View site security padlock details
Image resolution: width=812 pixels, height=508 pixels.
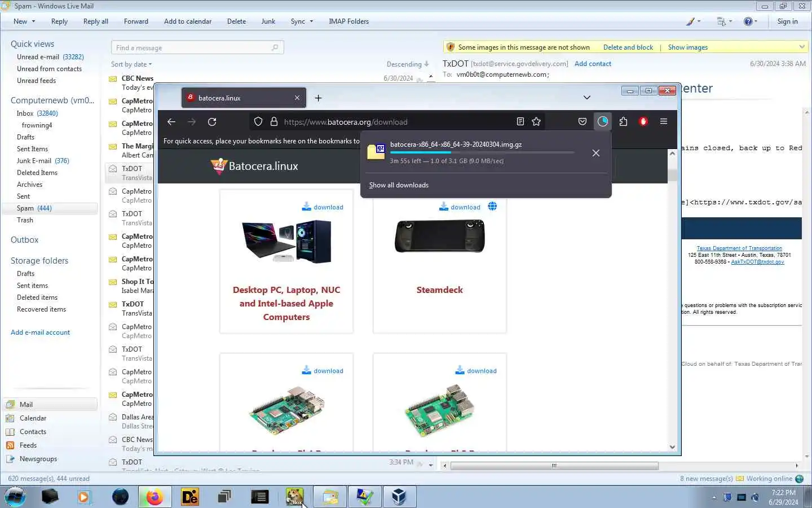coord(274,121)
